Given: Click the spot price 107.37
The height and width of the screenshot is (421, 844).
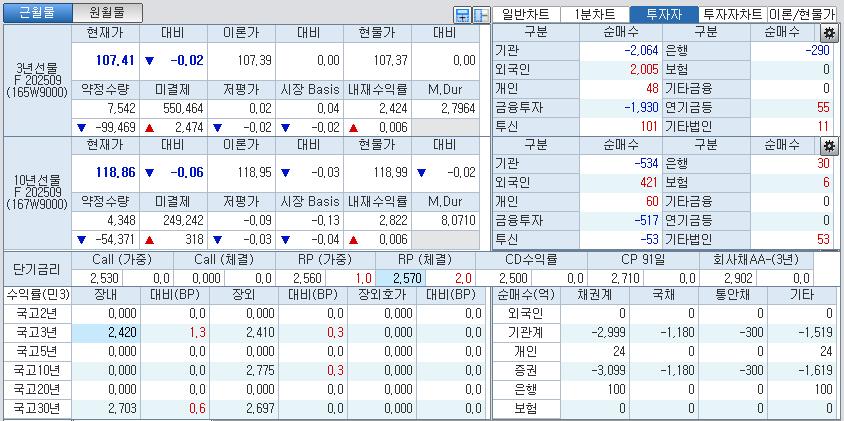Looking at the screenshot, I should [x=389, y=60].
